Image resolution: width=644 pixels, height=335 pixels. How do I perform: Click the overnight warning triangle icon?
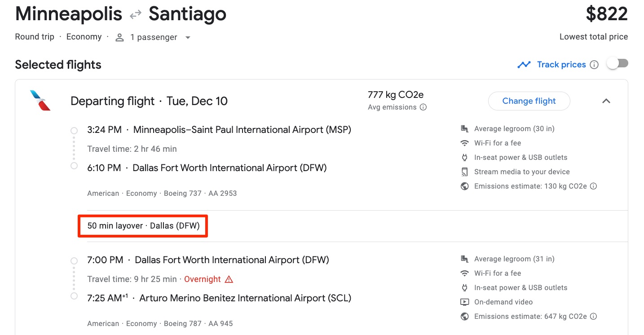pos(229,279)
